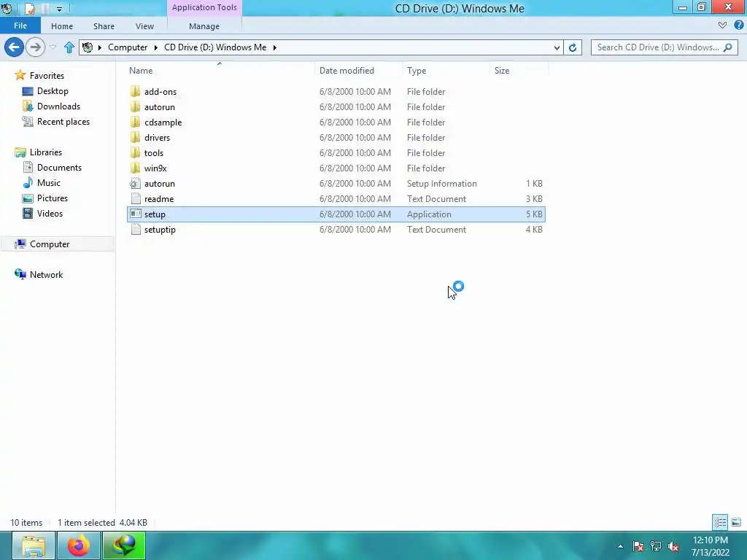Click New folder icon in Quick Access Toolbar
Image resolution: width=747 pixels, height=560 pixels.
pyautogui.click(x=45, y=9)
